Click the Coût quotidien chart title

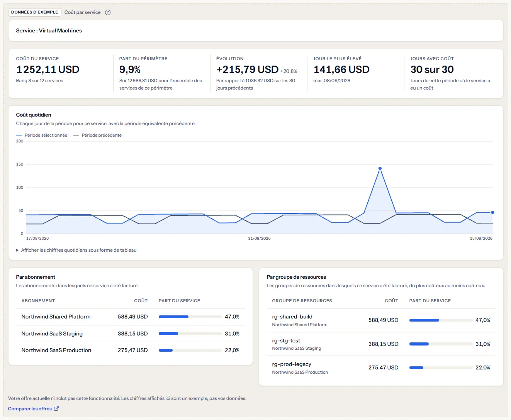pos(34,115)
